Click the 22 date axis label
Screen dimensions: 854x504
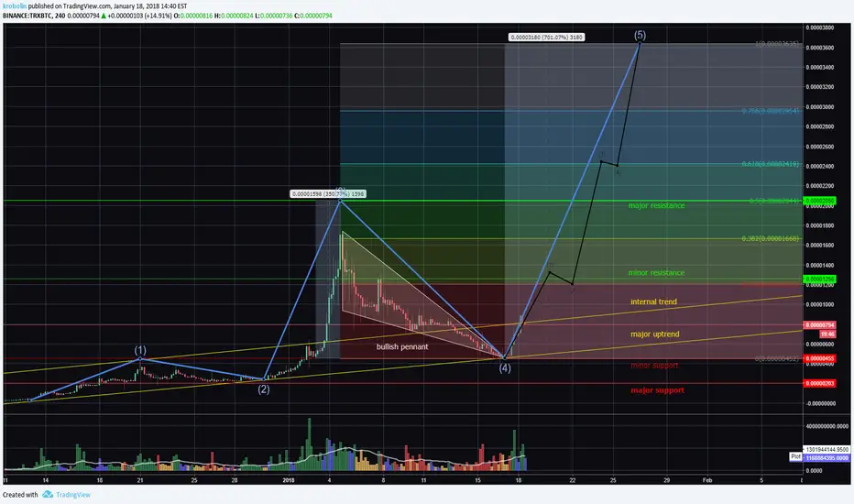(x=573, y=480)
